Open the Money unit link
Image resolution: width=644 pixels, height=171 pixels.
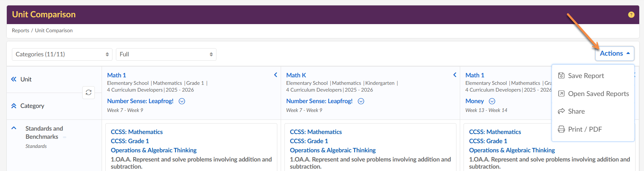click(474, 101)
